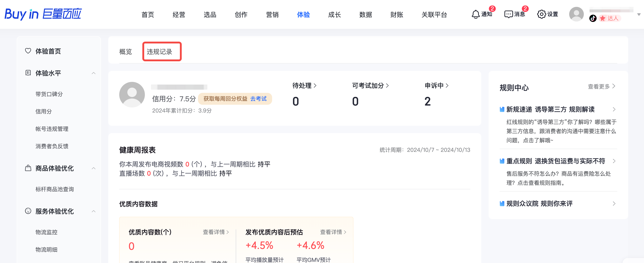644x263 pixels.
Task: Collapse the 服务体验优化 section chevron
Action: pos(94,211)
